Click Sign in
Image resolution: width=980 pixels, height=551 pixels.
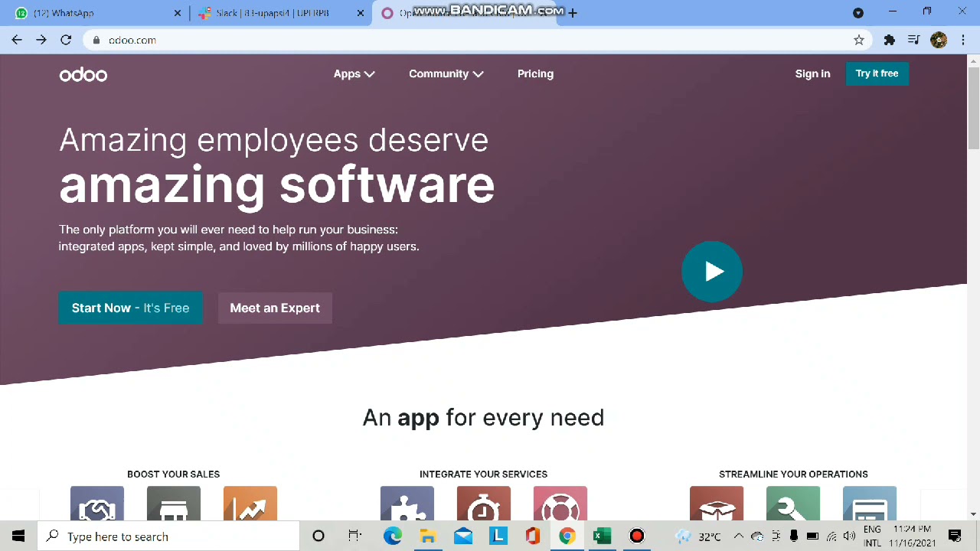812,74
